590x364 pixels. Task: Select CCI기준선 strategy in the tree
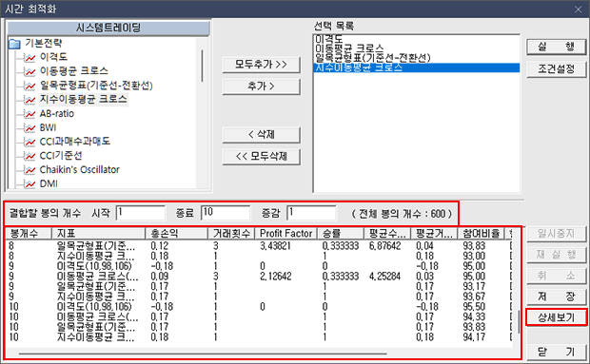(x=61, y=156)
